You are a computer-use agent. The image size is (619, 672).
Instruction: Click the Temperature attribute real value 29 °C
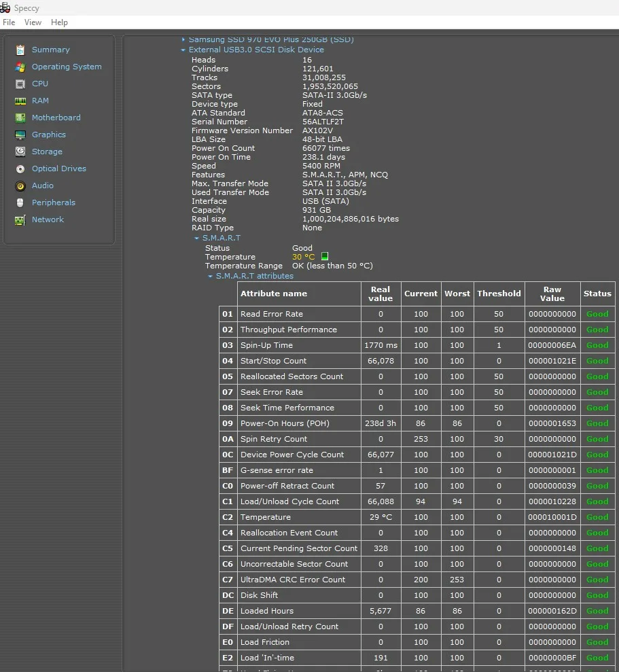pyautogui.click(x=381, y=517)
